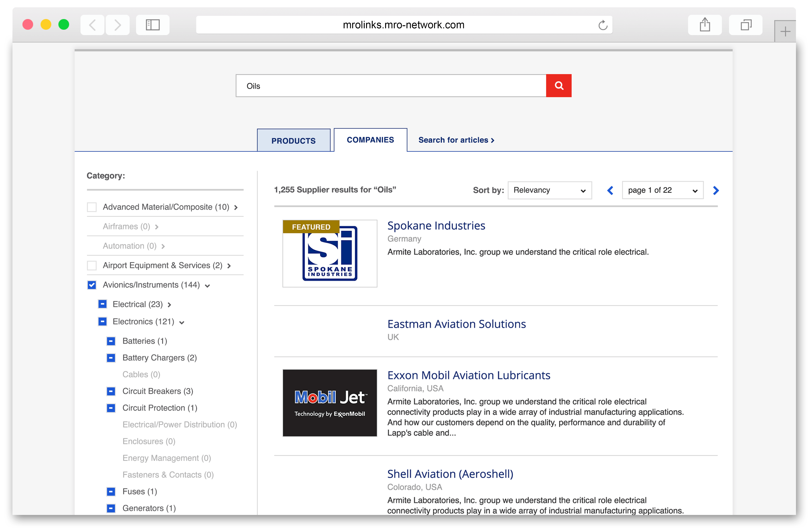Open the Sort by Relevancy dropdown
The width and height of the screenshot is (812, 529).
(x=550, y=190)
